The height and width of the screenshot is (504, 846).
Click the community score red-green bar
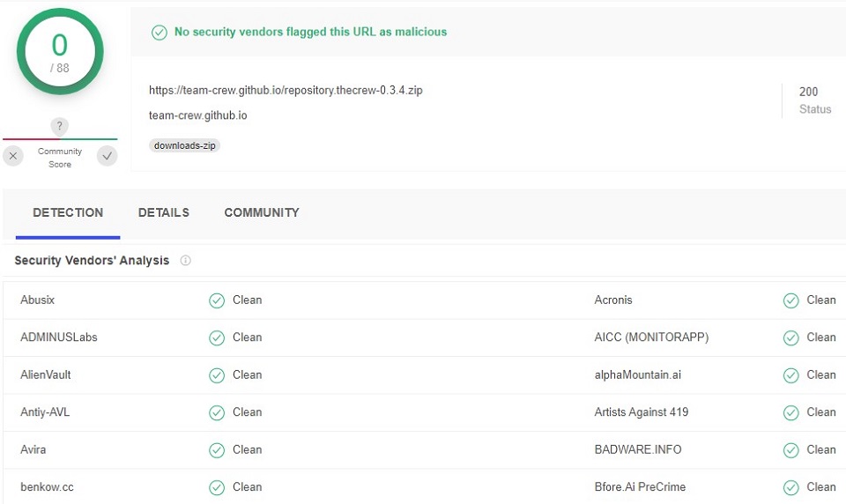(60, 139)
